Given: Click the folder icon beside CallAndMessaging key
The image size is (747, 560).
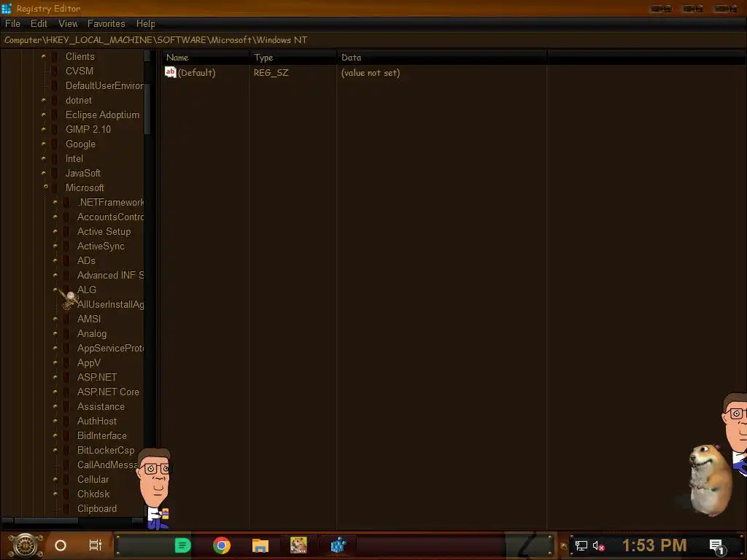Looking at the screenshot, I should (66, 464).
